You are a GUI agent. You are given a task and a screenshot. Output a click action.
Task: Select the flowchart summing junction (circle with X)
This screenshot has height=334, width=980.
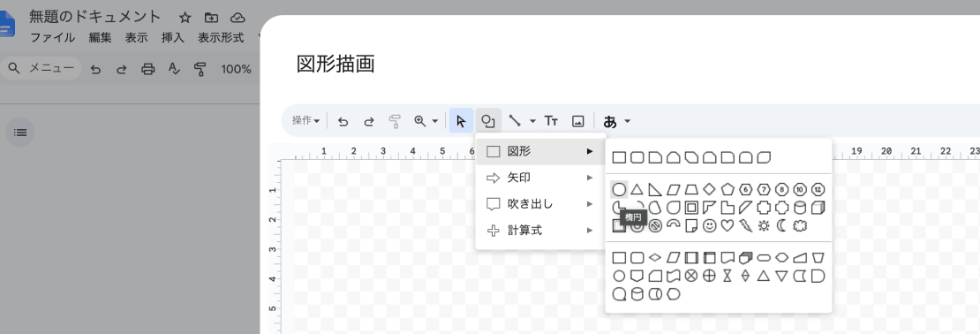pyautogui.click(x=691, y=276)
